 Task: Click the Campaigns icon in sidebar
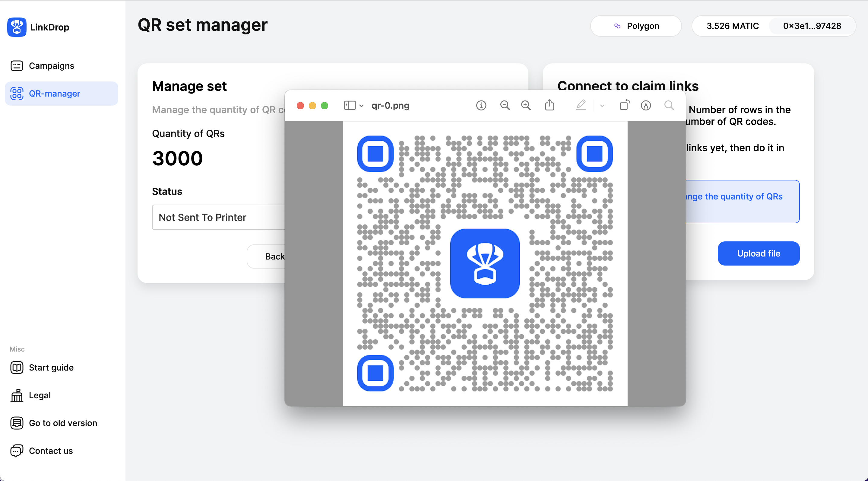[17, 66]
